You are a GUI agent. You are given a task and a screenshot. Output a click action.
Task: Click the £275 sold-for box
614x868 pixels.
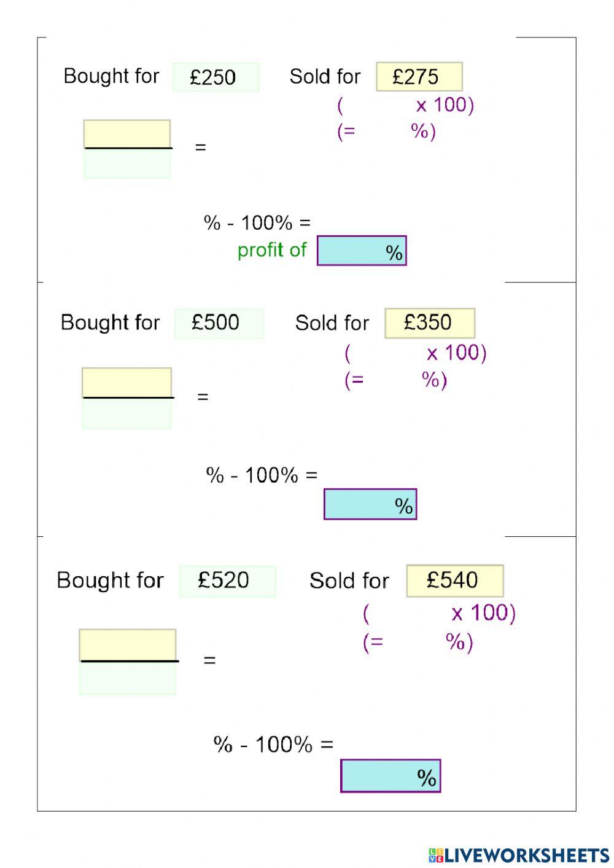click(419, 77)
